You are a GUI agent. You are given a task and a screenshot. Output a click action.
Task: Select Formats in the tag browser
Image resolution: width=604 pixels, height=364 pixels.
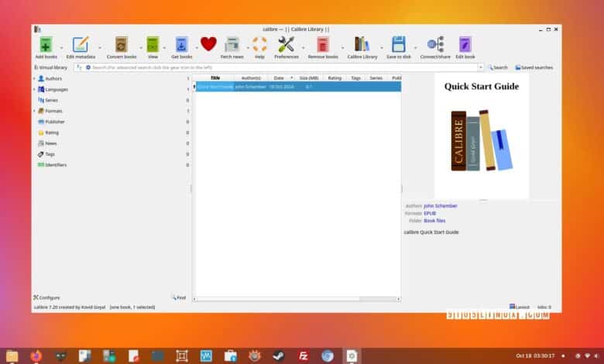53,111
